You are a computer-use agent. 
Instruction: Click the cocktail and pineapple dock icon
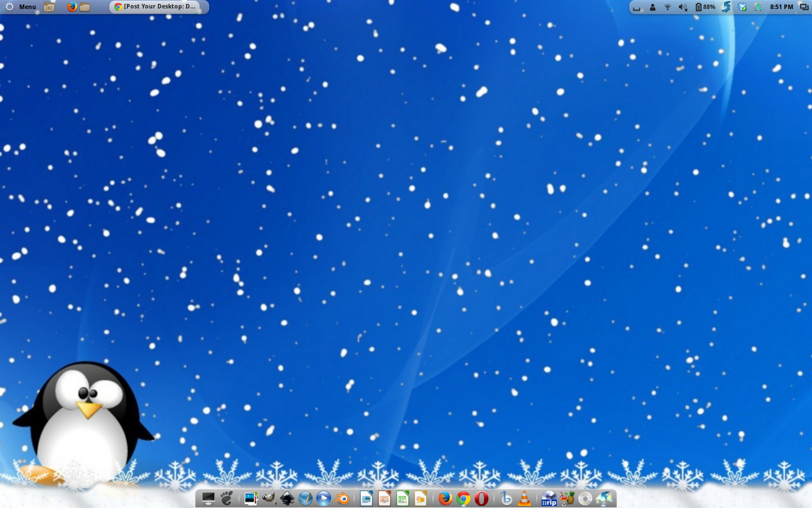pos(567,498)
